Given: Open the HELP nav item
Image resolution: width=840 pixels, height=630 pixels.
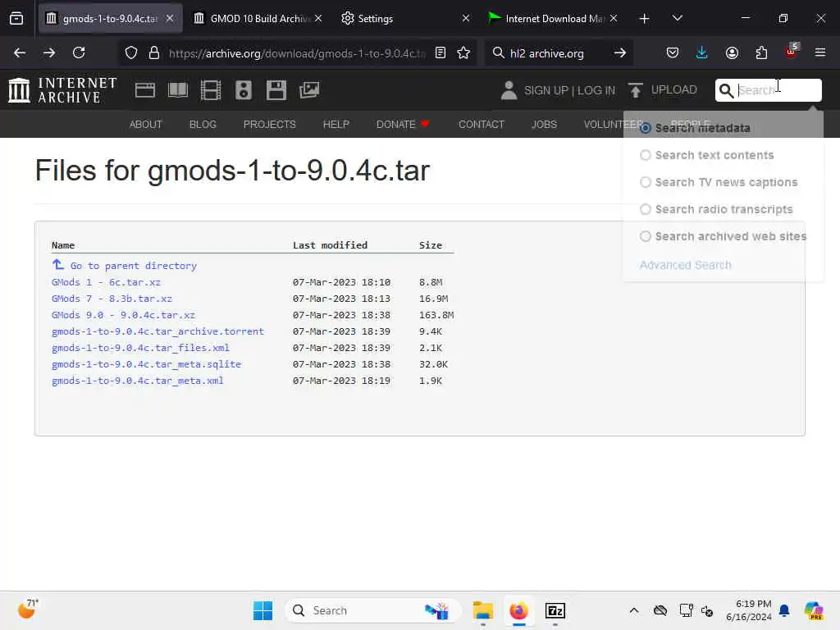Looking at the screenshot, I should click(x=336, y=125).
